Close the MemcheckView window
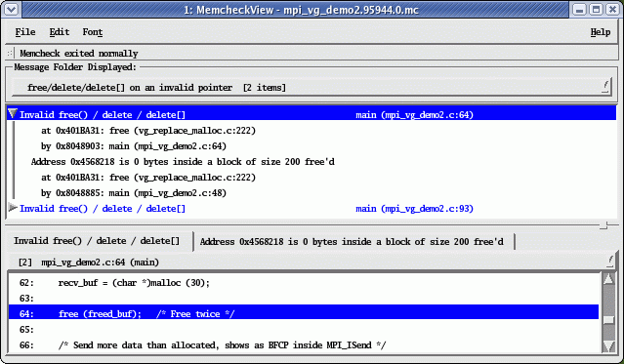624x364 pixels. tap(612, 9)
